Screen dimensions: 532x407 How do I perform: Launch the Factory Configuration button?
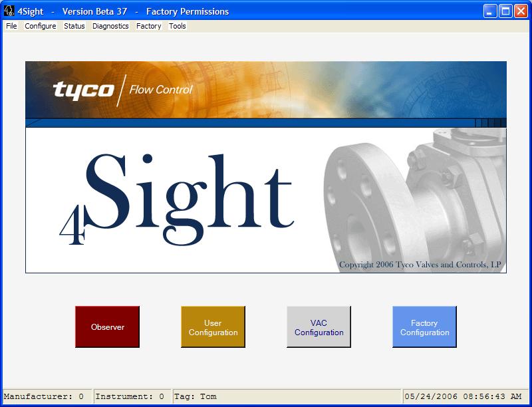[x=424, y=327]
